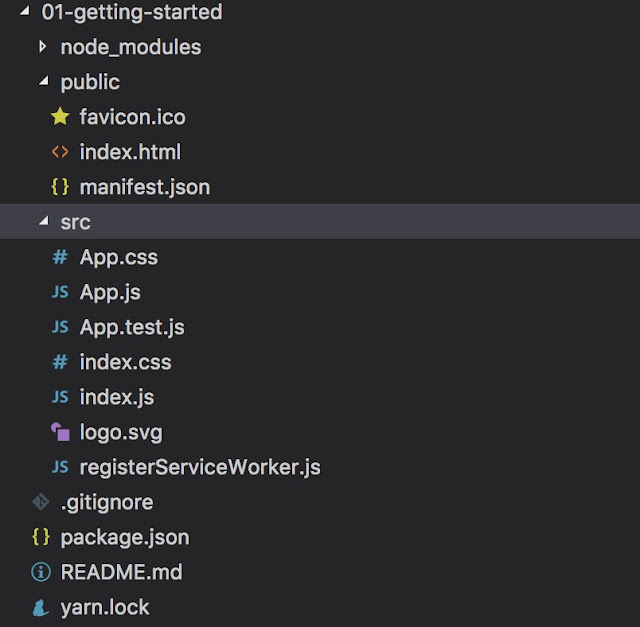Click the hash icon beside App.css
This screenshot has height=627, width=640.
[x=60, y=257]
